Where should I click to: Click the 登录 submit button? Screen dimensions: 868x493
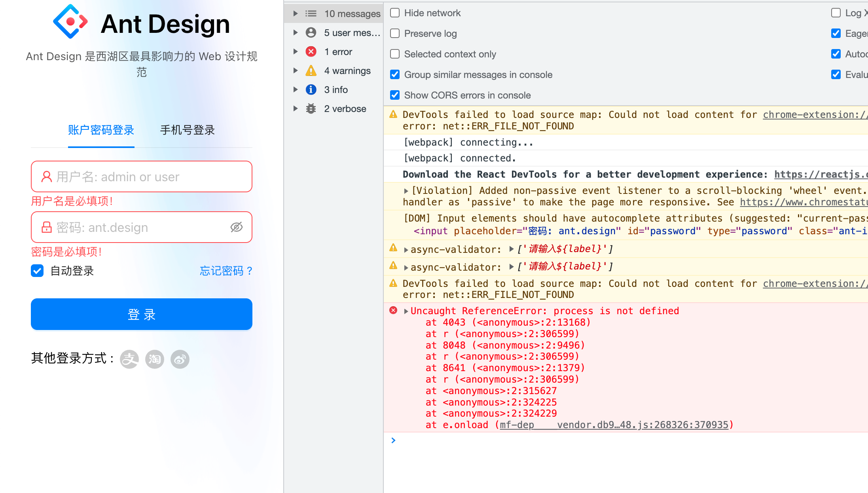pos(142,314)
